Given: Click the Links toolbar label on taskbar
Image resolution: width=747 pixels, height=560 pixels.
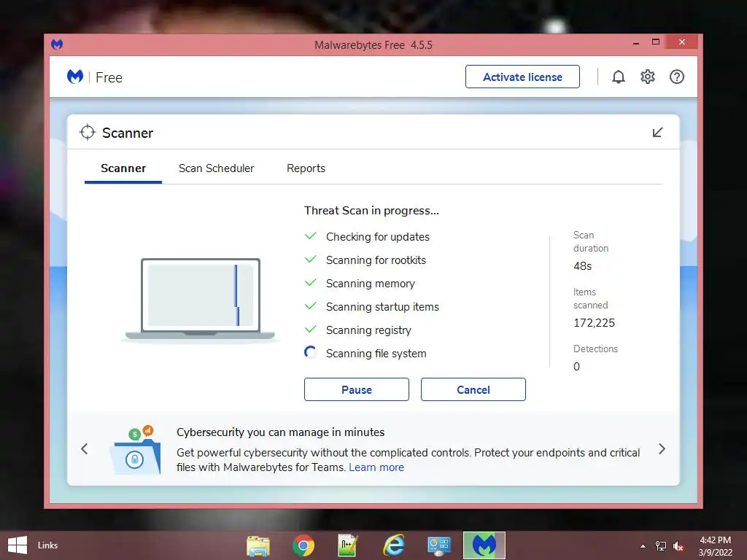Looking at the screenshot, I should (x=47, y=545).
